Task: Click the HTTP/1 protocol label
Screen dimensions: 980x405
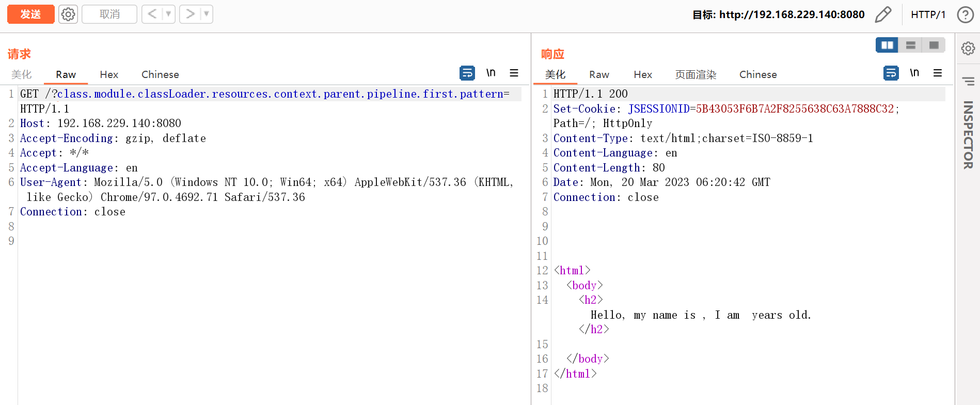Action: coord(928,14)
